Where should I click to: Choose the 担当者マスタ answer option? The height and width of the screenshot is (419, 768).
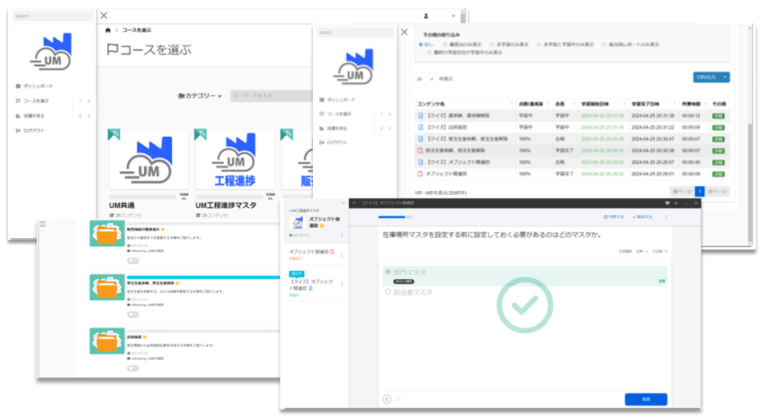coord(388,292)
